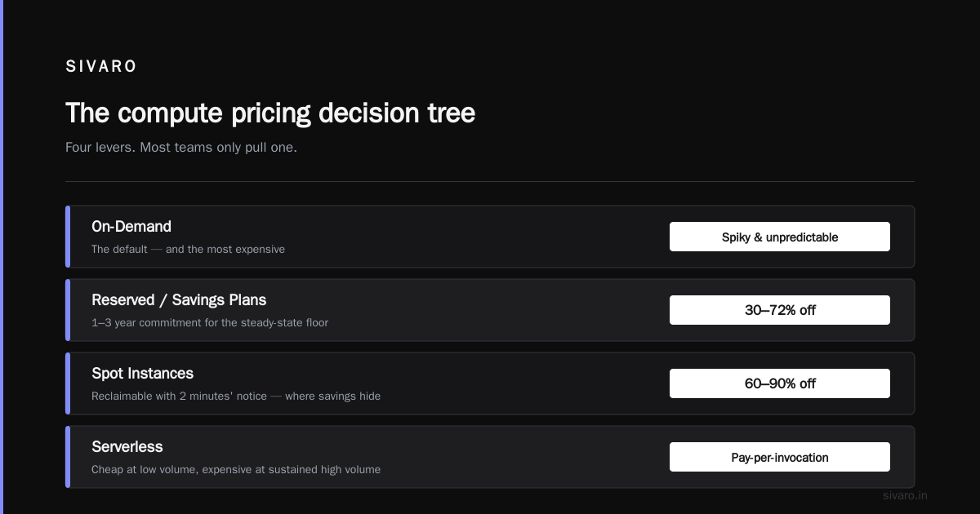Open the On-Demand pricing row
Viewport: 980px width, 514px height.
click(490, 237)
